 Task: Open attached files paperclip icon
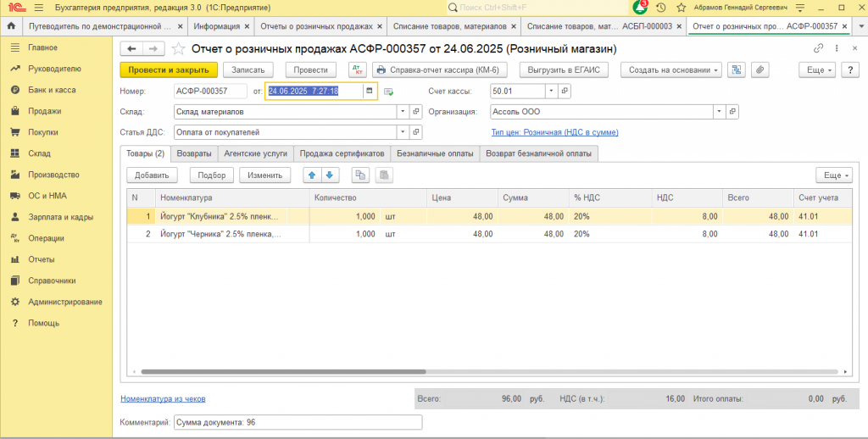(760, 69)
